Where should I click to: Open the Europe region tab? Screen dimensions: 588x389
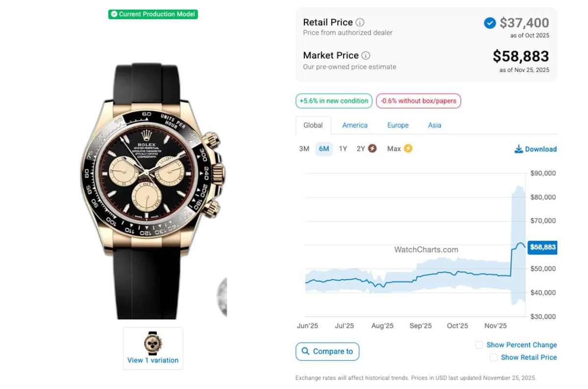coord(398,125)
